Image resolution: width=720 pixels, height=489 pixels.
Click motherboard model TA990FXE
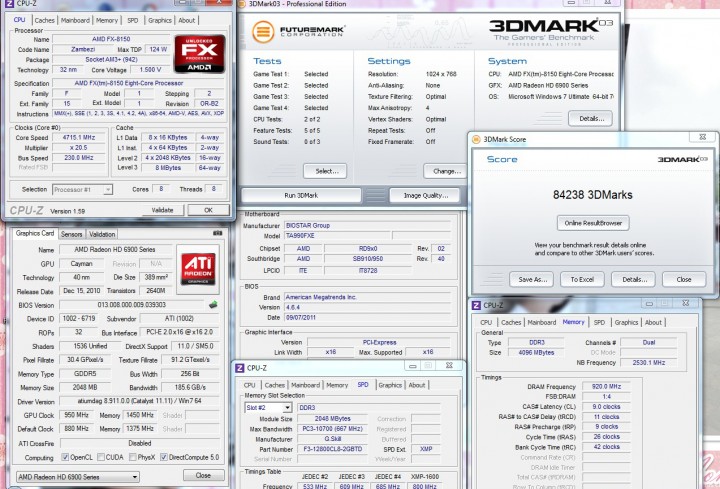[338, 236]
